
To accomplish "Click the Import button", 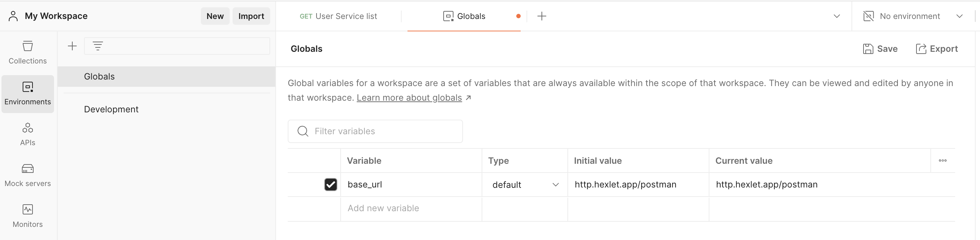I will tap(251, 16).
